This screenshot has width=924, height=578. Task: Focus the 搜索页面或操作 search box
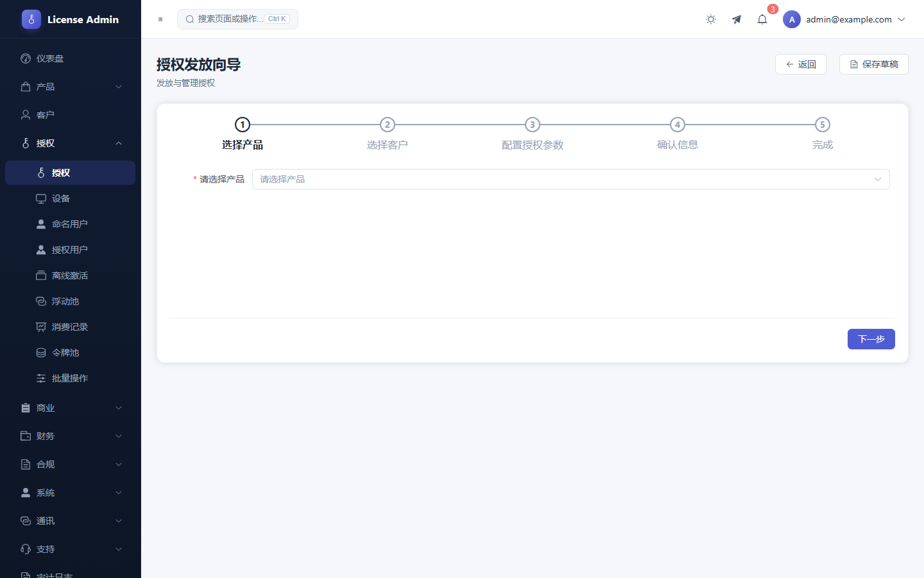point(237,19)
